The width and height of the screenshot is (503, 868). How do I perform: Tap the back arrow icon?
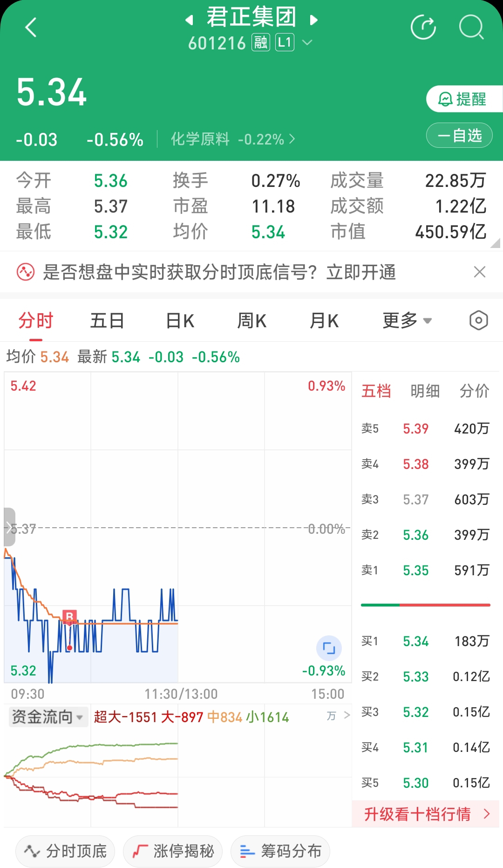pyautogui.click(x=31, y=28)
